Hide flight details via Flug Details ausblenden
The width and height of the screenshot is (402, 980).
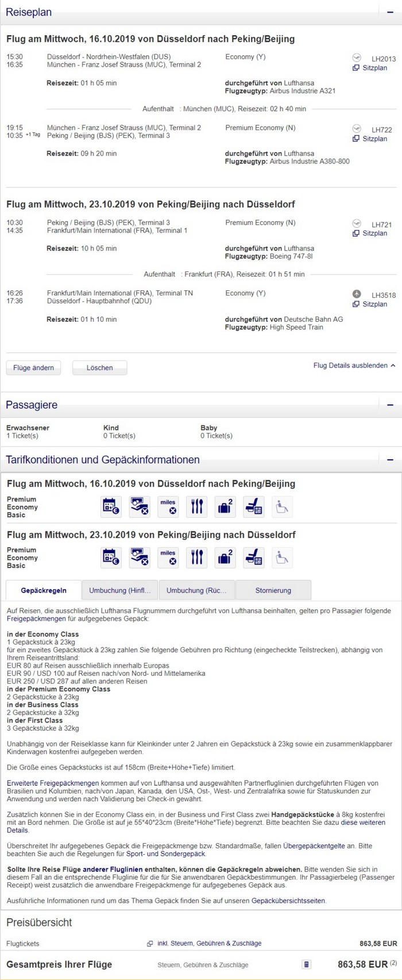point(354,366)
